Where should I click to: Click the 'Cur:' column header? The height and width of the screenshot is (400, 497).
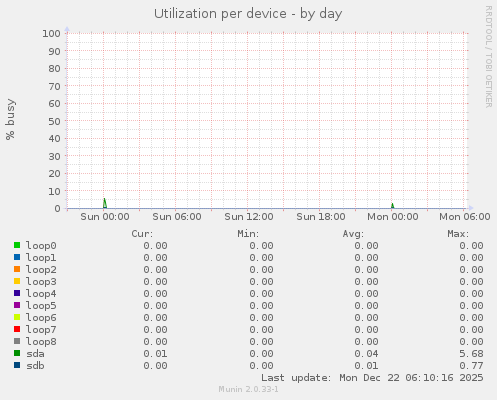click(142, 234)
